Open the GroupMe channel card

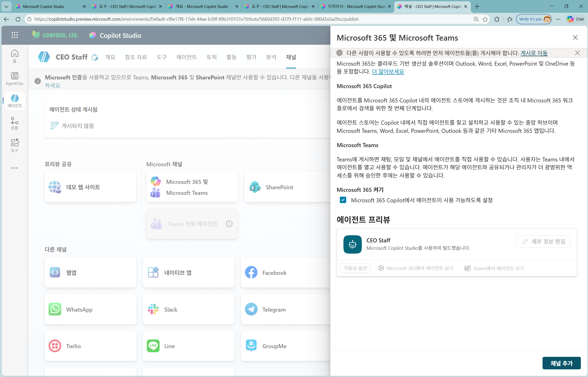[x=285, y=346]
